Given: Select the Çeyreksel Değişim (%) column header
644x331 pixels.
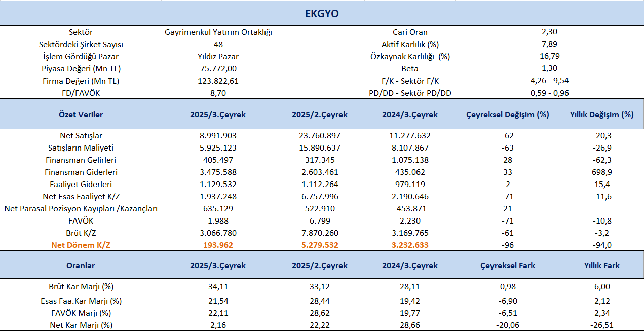Looking at the screenshot, I should [x=507, y=115].
